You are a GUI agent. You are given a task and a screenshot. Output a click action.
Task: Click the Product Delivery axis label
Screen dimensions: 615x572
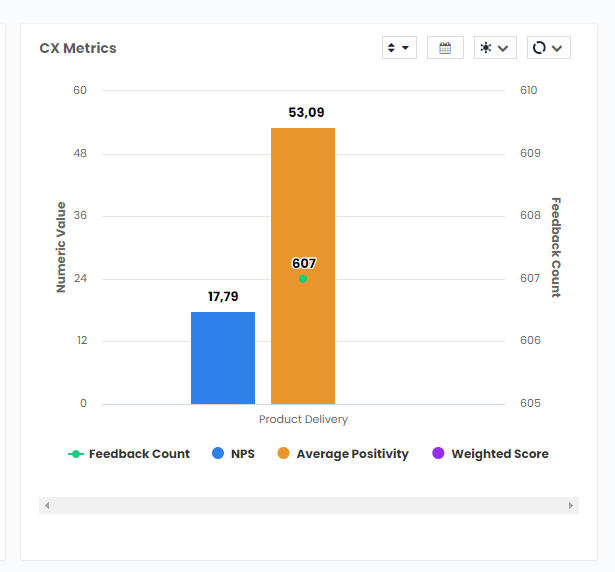pos(303,420)
